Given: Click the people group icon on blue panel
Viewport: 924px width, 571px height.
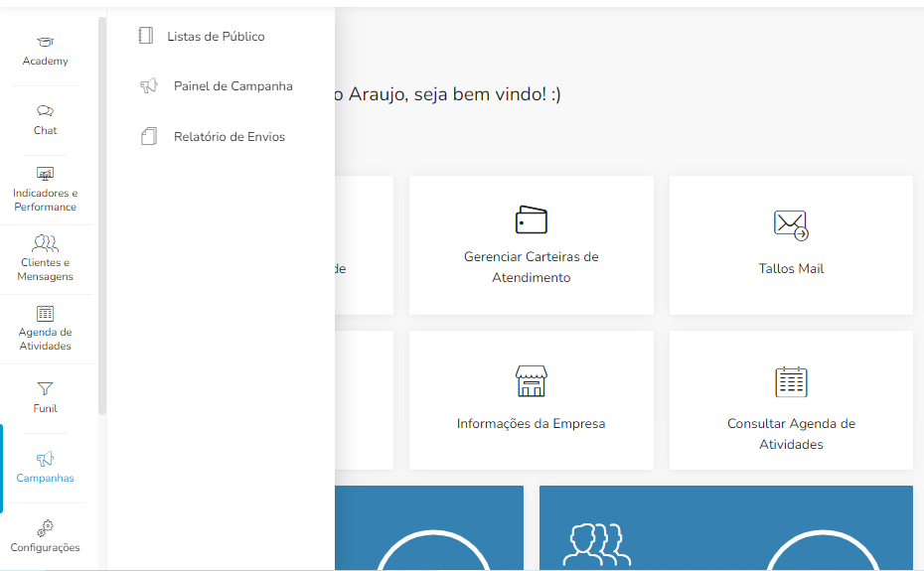Looking at the screenshot, I should point(597,545).
